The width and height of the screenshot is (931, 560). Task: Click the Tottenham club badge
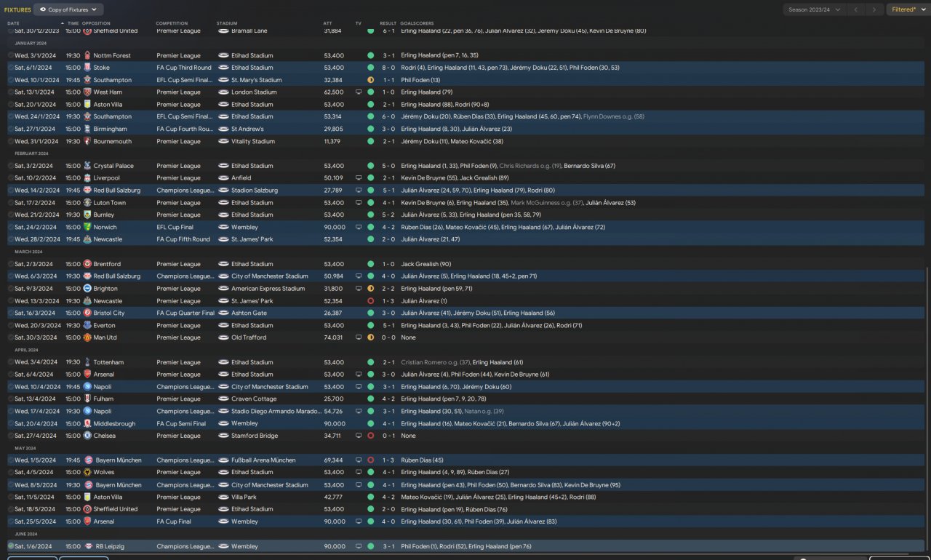coord(87,362)
